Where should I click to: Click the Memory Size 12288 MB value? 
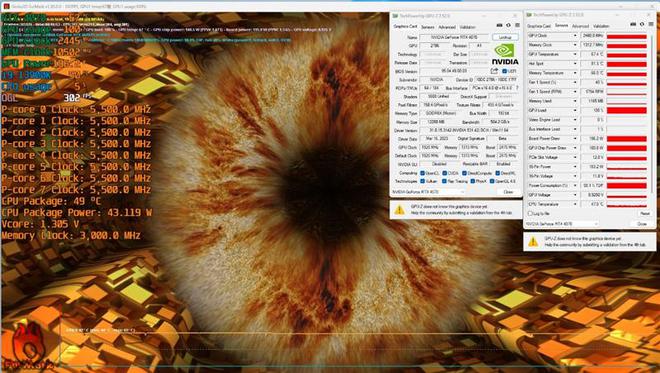click(x=437, y=122)
